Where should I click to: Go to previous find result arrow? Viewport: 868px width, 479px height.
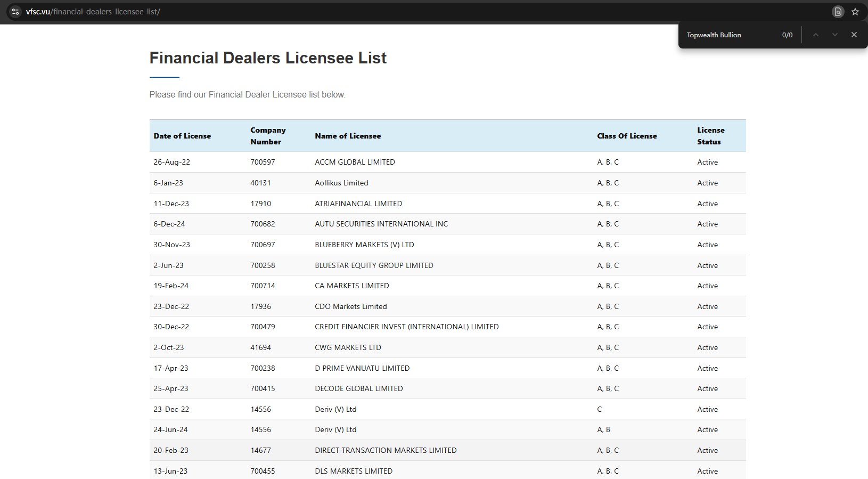(x=815, y=35)
